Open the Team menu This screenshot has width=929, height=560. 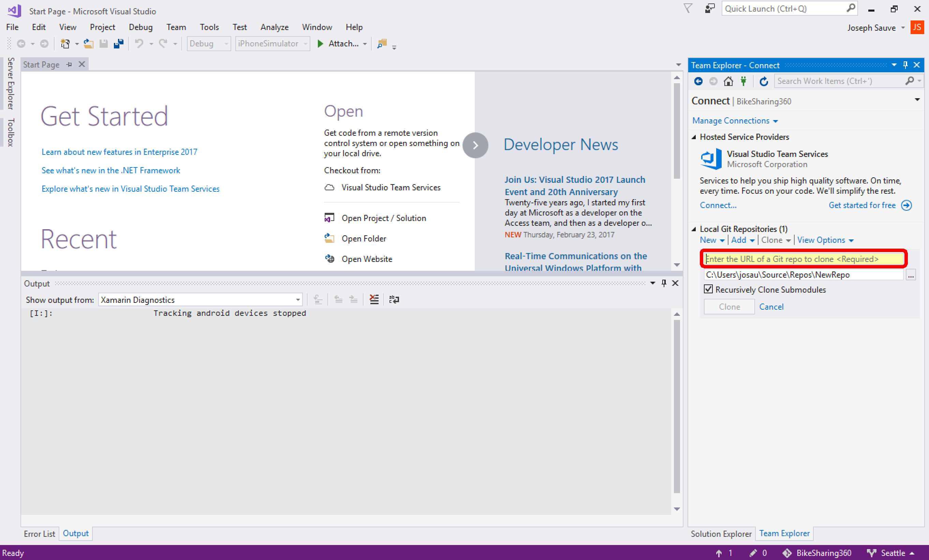(x=176, y=27)
